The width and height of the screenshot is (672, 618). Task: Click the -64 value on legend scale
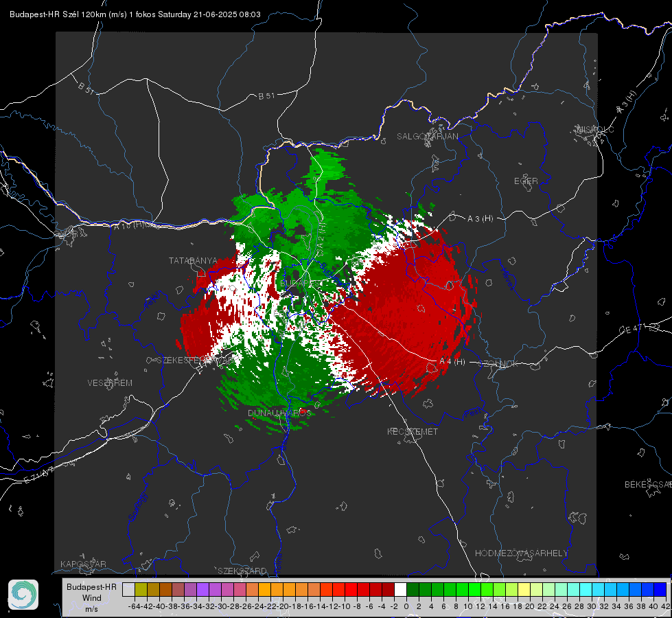[x=135, y=606]
